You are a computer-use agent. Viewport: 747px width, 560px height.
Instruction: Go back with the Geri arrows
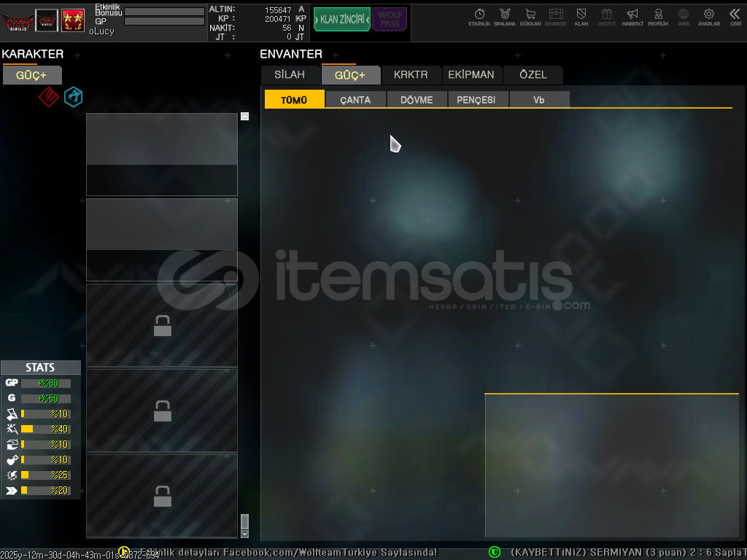[x=735, y=17]
